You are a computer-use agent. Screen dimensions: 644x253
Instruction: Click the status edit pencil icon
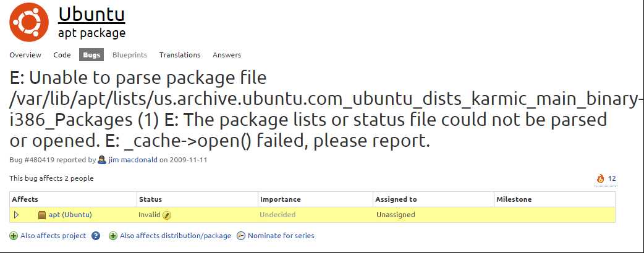(167, 215)
